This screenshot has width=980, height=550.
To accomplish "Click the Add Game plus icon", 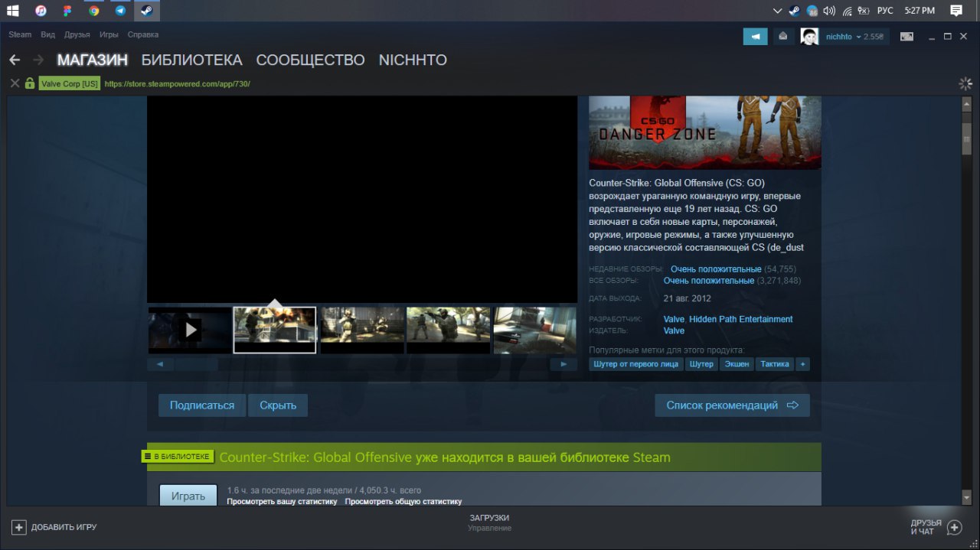I will 19,527.
